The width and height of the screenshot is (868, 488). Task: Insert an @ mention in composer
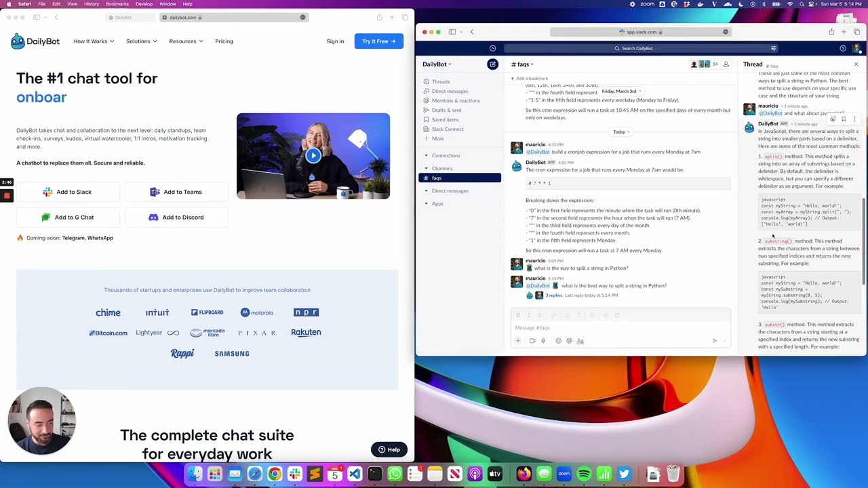click(x=569, y=341)
